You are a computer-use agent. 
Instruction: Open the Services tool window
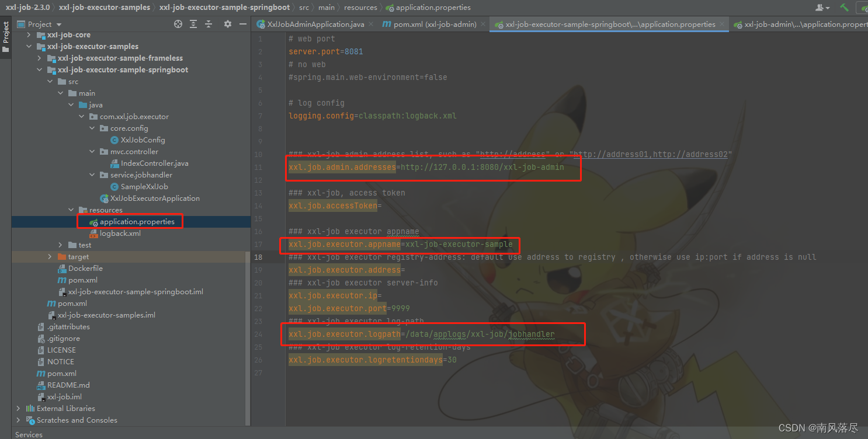point(29,434)
